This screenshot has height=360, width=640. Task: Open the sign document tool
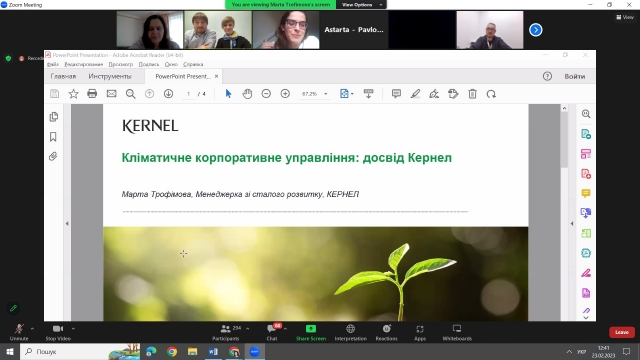pyautogui.click(x=434, y=94)
